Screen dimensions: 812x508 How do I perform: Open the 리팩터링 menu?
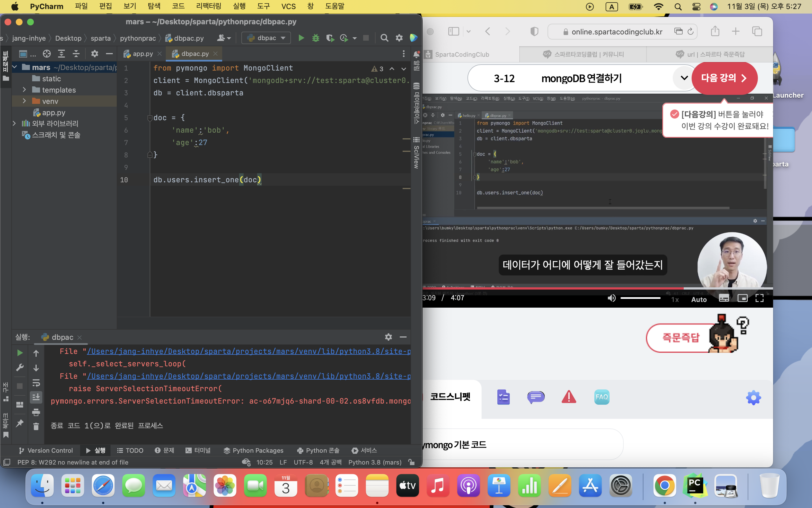tap(209, 6)
